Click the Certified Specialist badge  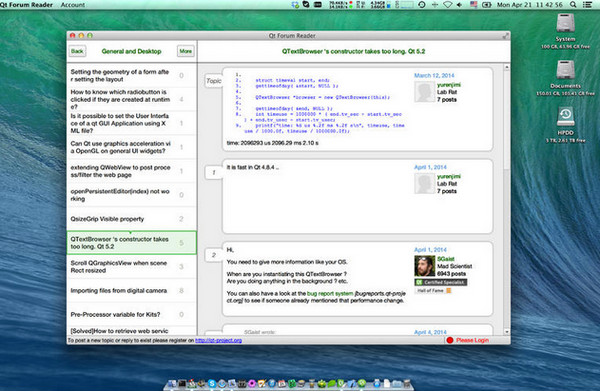click(x=441, y=282)
